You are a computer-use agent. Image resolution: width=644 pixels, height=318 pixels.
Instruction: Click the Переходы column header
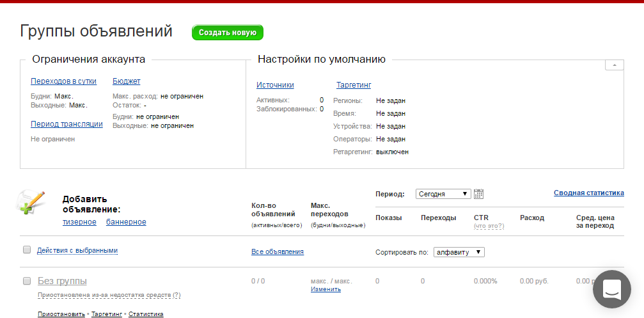tap(438, 218)
